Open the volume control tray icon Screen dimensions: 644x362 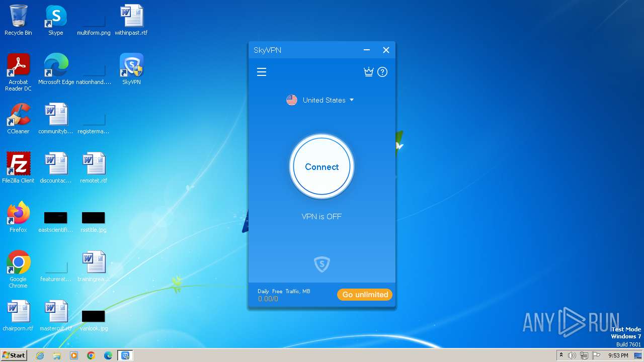coord(572,355)
